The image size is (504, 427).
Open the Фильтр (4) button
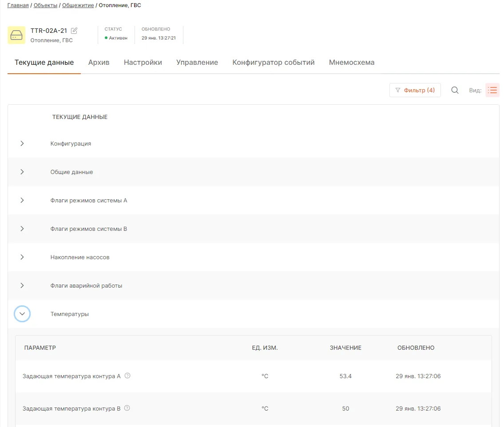click(415, 90)
